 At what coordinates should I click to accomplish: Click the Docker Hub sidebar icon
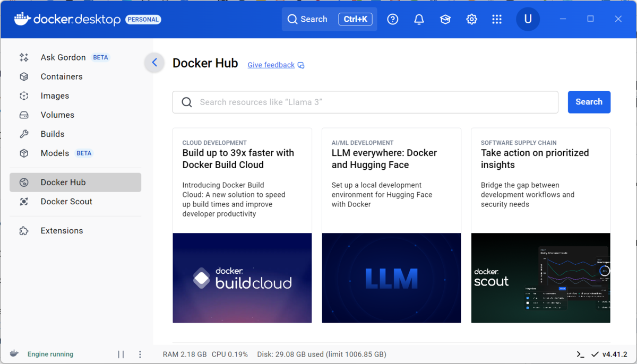pos(24,182)
